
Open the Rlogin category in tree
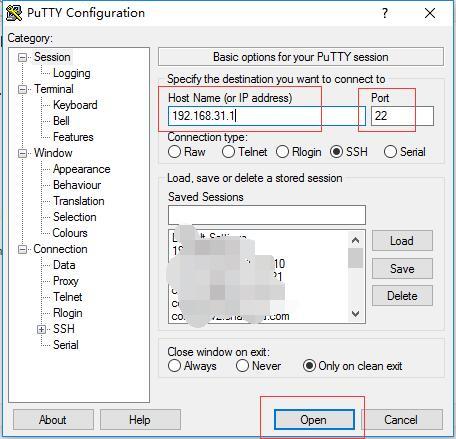(68, 313)
